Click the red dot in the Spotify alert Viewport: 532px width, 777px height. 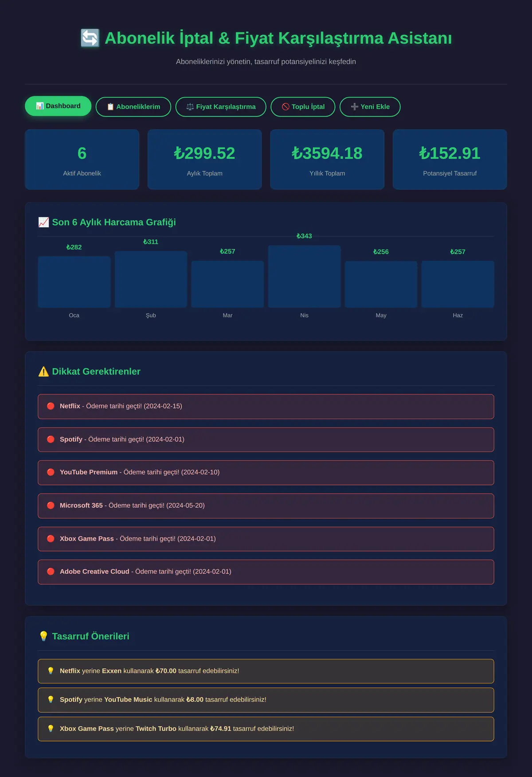pyautogui.click(x=51, y=440)
